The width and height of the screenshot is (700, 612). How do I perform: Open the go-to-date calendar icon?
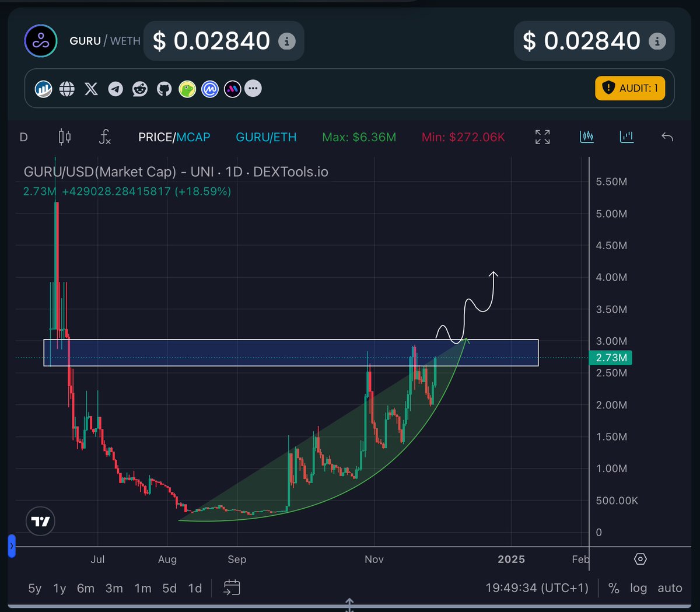click(x=232, y=587)
